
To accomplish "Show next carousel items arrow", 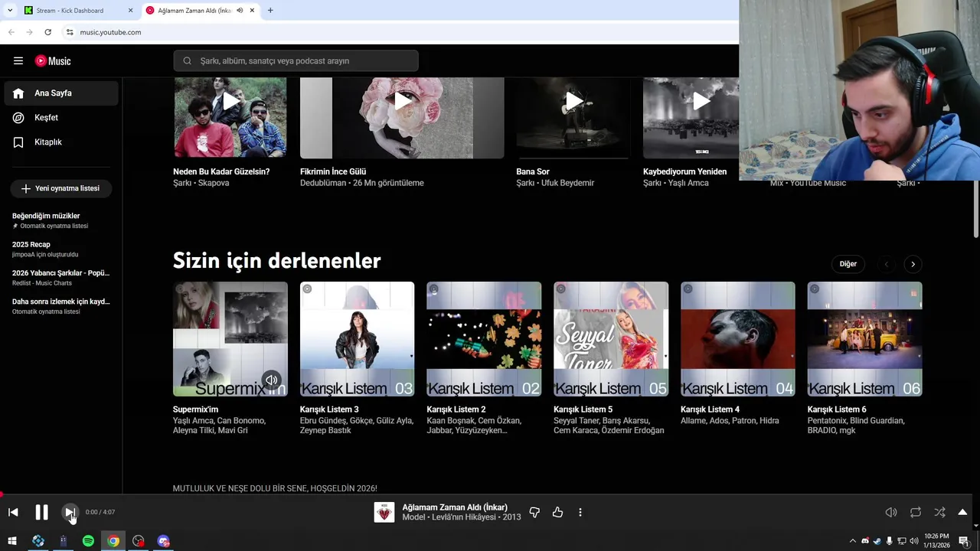I will 913,264.
